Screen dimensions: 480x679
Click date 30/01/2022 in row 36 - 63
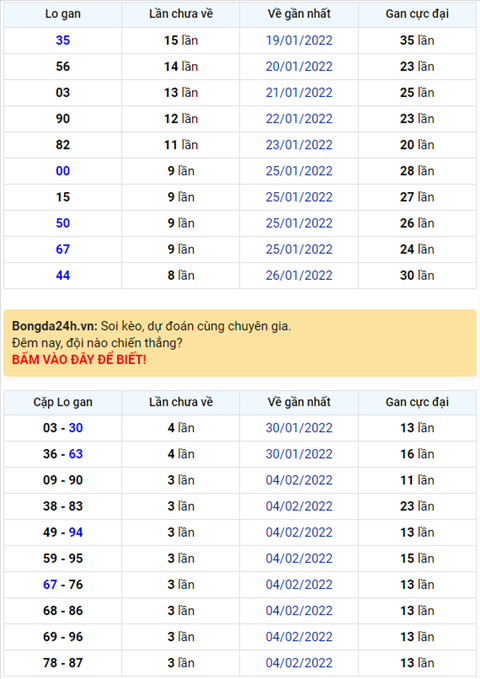tap(299, 454)
